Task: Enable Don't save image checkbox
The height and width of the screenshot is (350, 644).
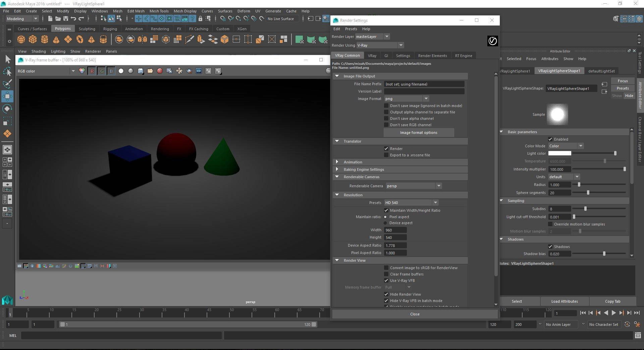Action: point(386,106)
